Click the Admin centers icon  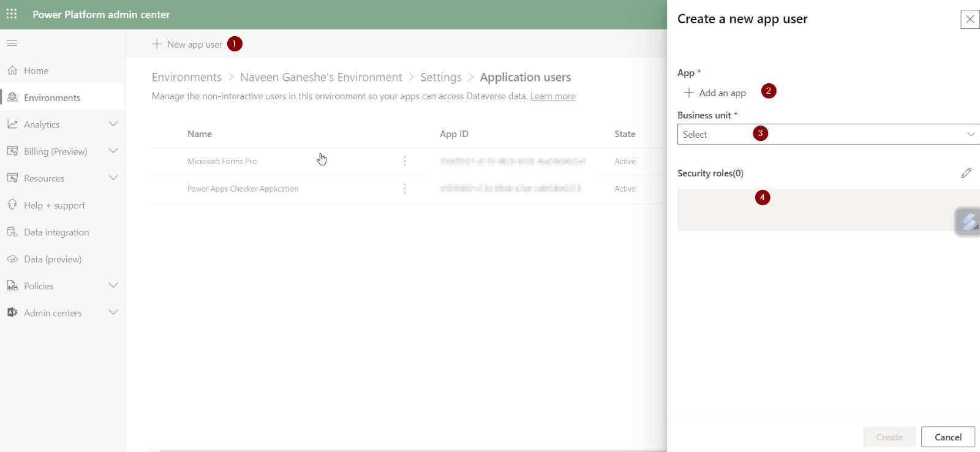tap(12, 313)
